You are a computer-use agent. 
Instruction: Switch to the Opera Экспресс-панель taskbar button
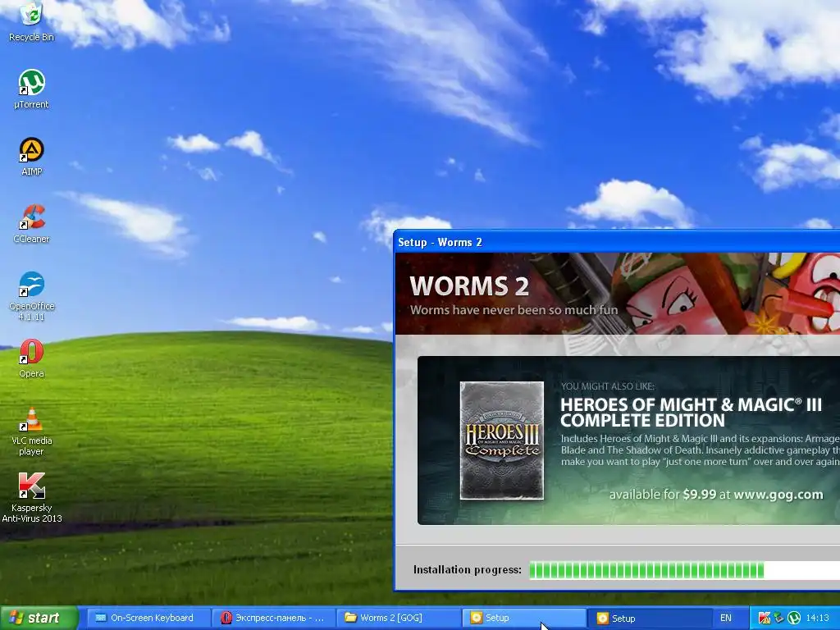[x=273, y=618]
